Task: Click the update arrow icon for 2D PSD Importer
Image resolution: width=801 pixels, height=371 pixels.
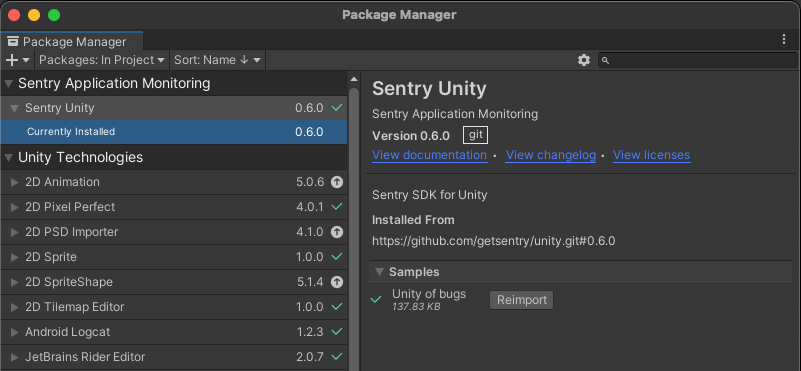Action: coord(337,232)
